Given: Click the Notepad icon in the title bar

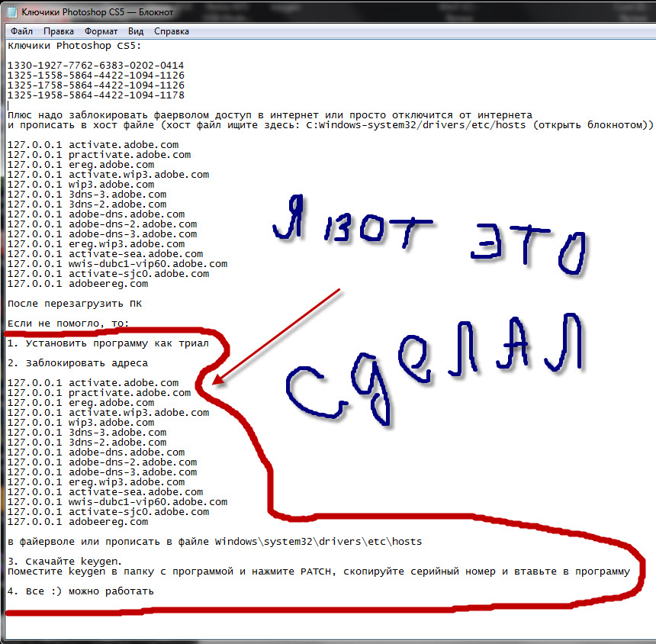Looking at the screenshot, I should pyautogui.click(x=12, y=12).
